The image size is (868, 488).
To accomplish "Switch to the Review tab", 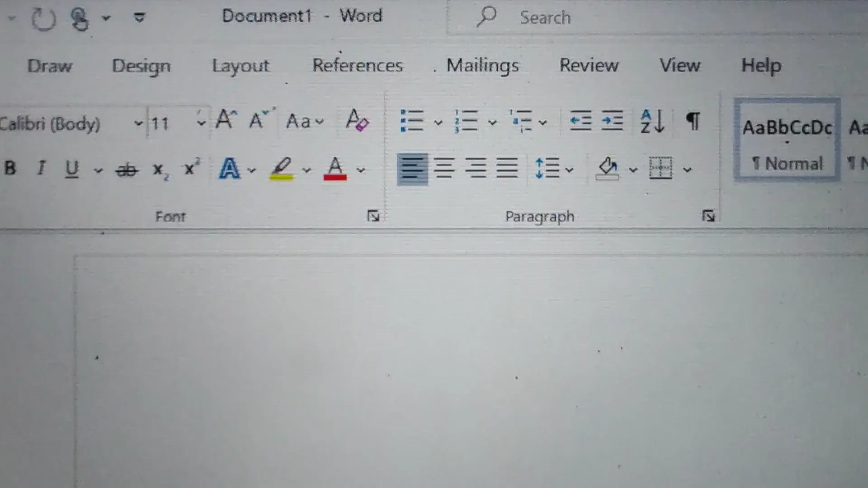I will 589,66.
